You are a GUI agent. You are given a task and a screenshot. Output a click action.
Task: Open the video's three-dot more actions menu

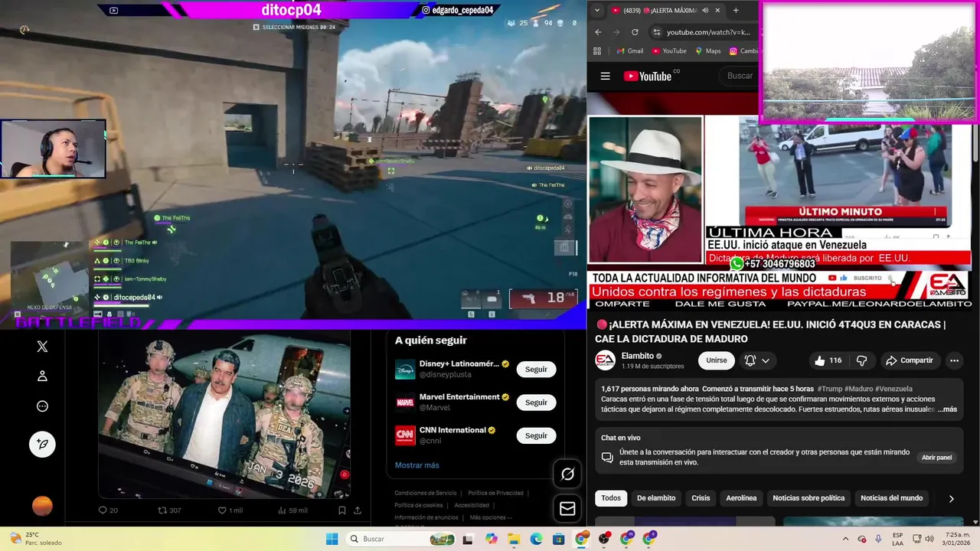954,360
